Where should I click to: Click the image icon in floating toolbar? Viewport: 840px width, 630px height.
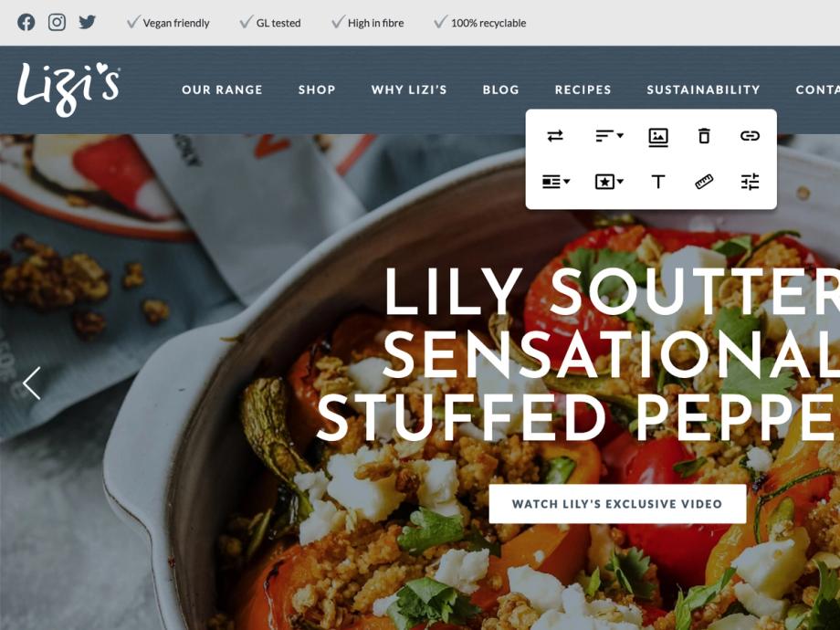point(658,137)
